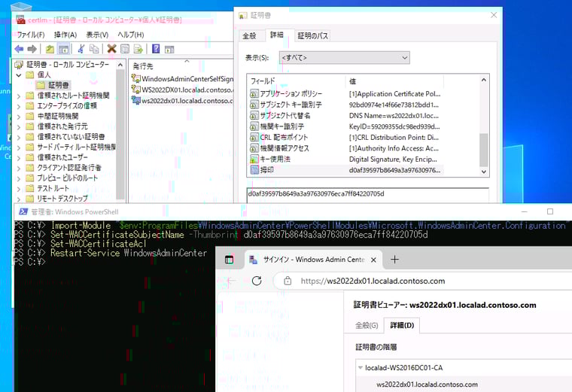Click the tree pane scroll up arrow

(x=120, y=65)
